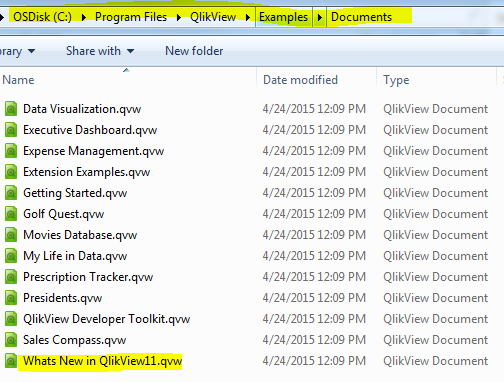Open the Share with dropdown
The height and width of the screenshot is (382, 504).
(100, 51)
